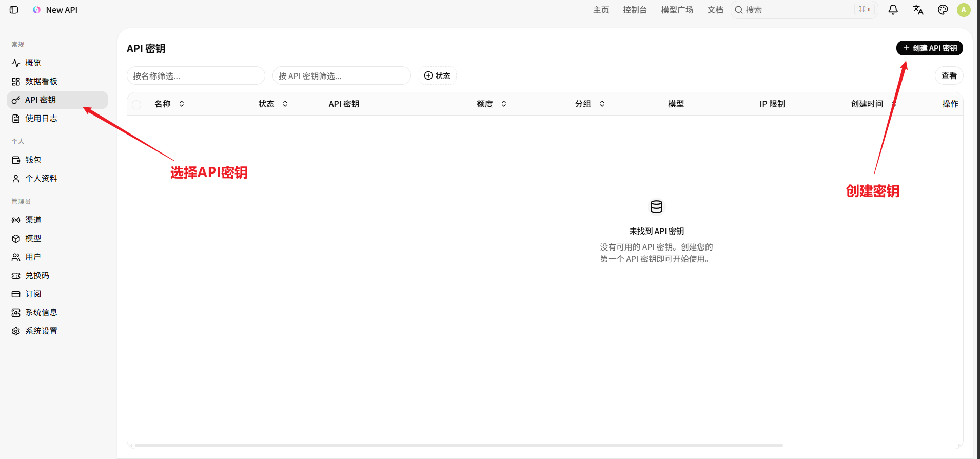Image resolution: width=980 pixels, height=459 pixels.
Task: Open 渠道 sidebar item
Action: tap(57, 220)
